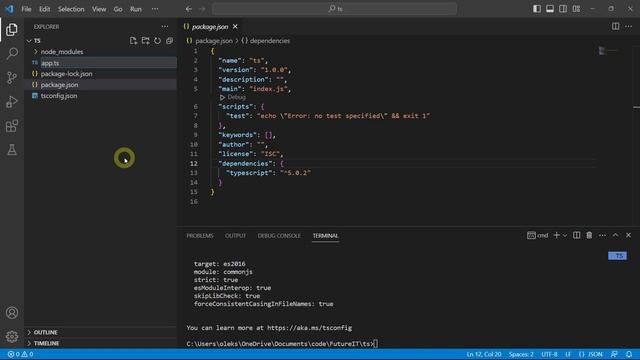Screen dimensions: 640x360
Task: Click the command center search box
Action: [334, 9]
